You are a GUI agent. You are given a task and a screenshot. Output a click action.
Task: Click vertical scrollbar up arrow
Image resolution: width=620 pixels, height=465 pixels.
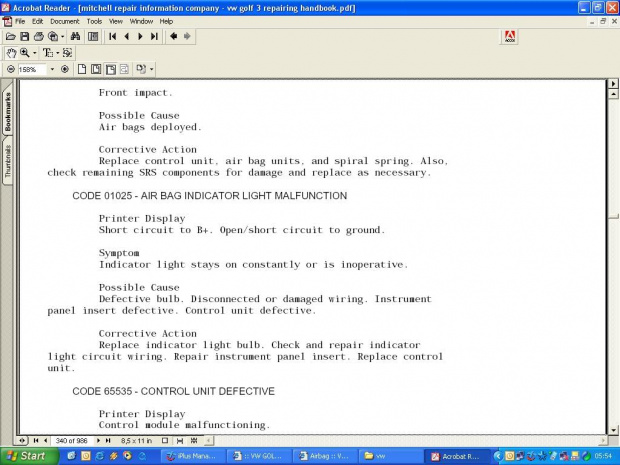(613, 94)
